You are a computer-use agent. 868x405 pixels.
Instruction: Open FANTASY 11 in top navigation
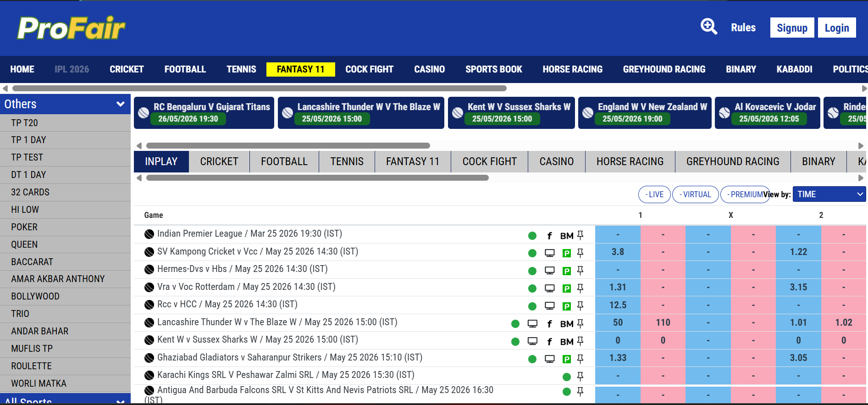(301, 69)
